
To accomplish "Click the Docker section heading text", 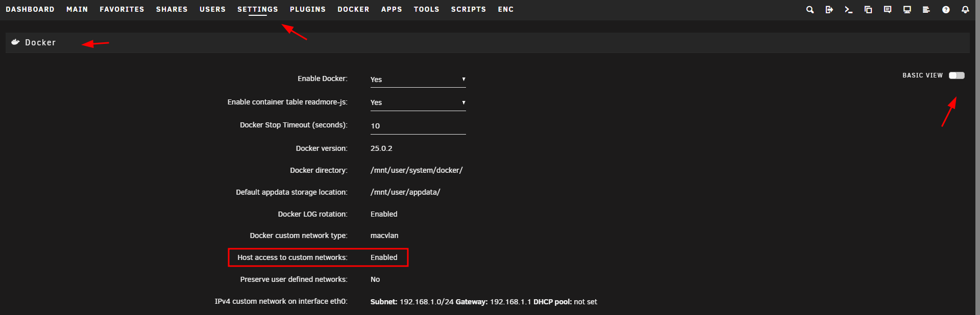I will pos(40,42).
